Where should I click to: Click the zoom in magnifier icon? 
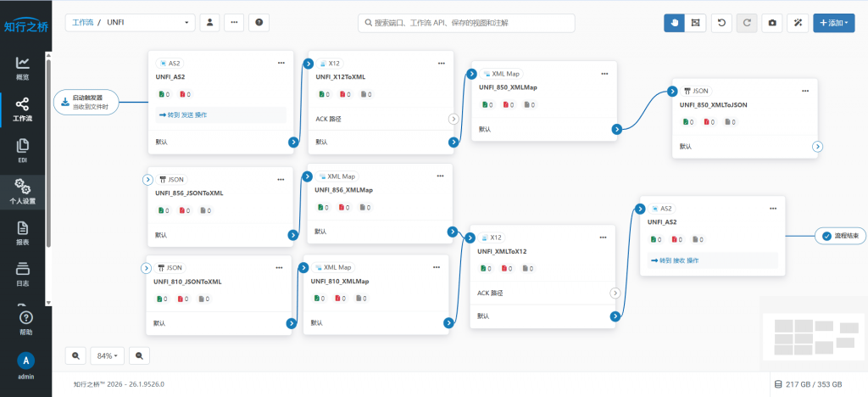(x=75, y=355)
